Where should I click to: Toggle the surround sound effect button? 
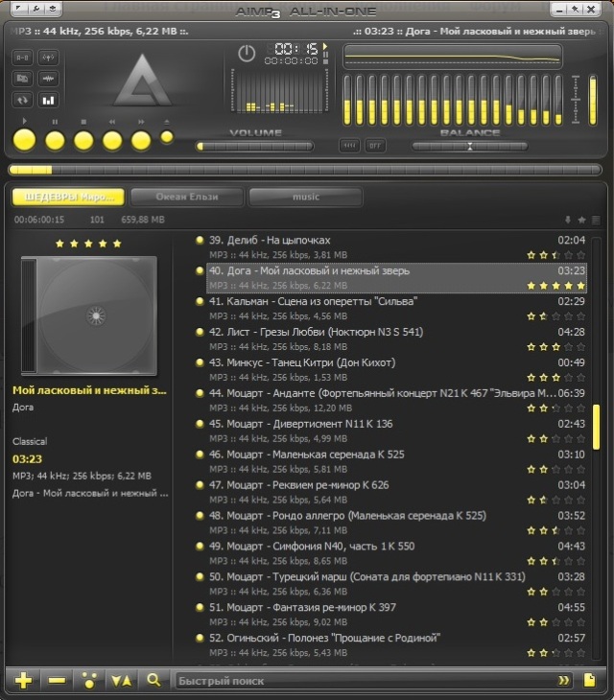click(x=48, y=58)
